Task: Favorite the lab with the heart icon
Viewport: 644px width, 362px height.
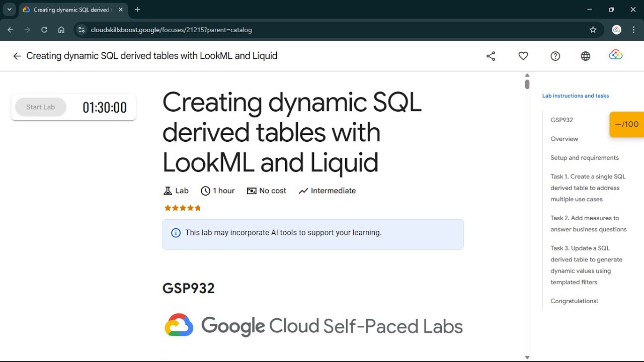Action: [x=523, y=56]
